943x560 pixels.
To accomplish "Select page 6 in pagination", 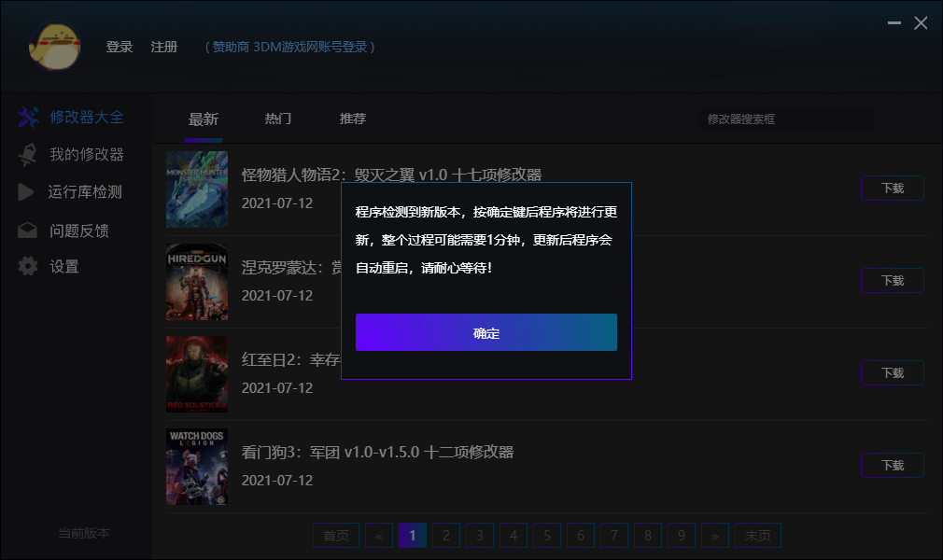I will tap(581, 536).
